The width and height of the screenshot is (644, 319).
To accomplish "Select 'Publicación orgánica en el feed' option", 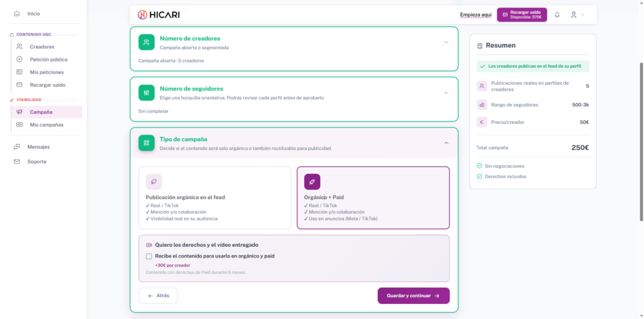I will (x=214, y=198).
